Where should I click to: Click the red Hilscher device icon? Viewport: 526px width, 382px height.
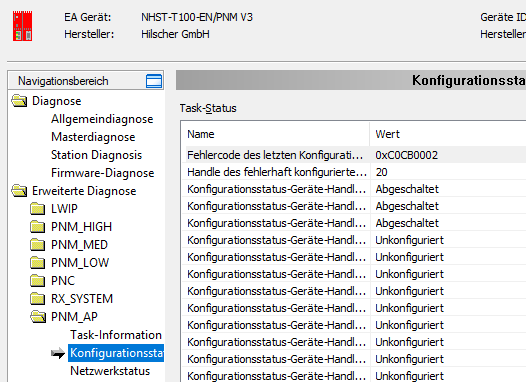22,26
